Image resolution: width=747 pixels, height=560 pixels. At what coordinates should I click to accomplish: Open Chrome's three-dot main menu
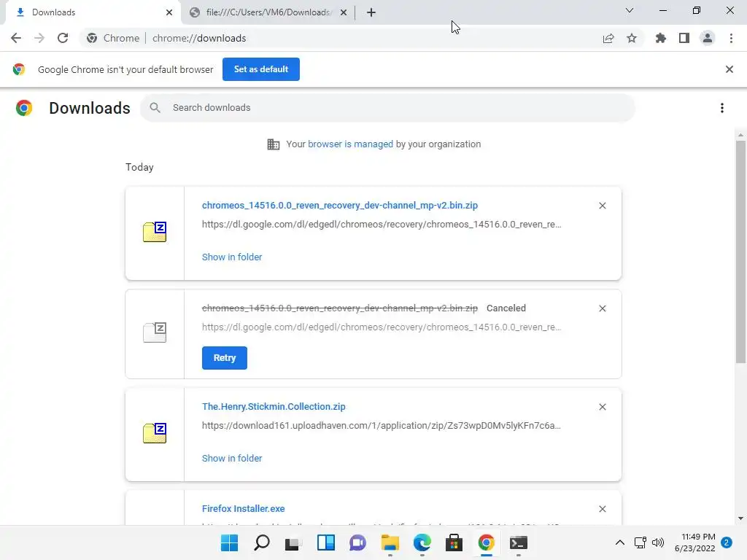[731, 38]
